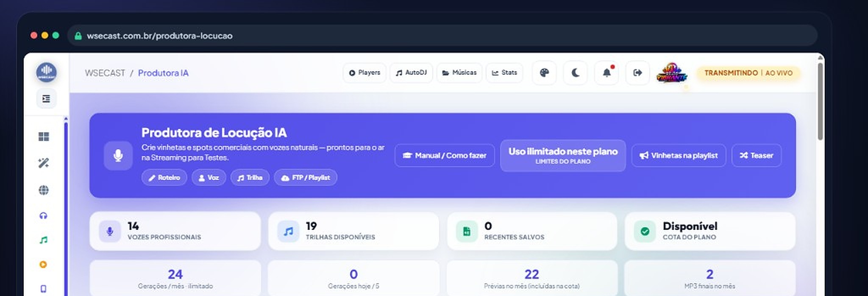
Task: Open the orange play circle sidebar icon
Action: tap(43, 265)
